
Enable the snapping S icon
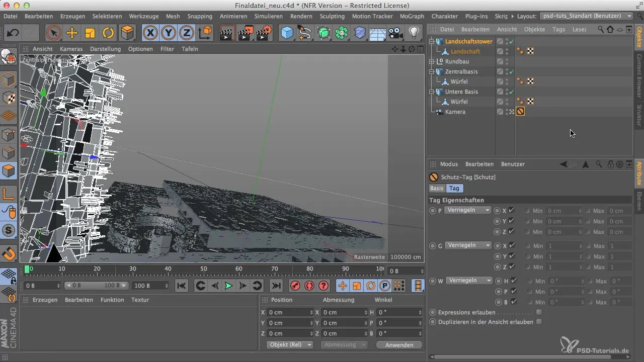(x=9, y=230)
